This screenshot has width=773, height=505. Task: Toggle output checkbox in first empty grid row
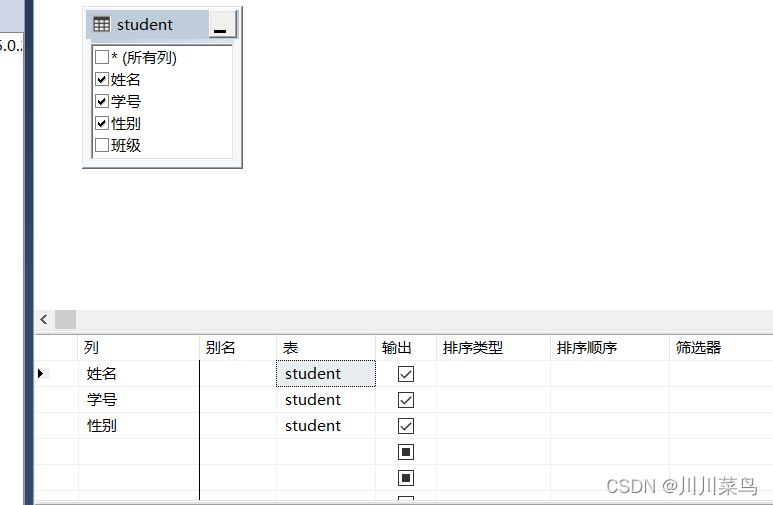(x=406, y=452)
